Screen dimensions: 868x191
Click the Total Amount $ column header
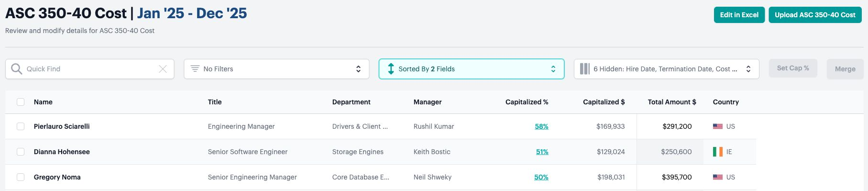[x=672, y=102]
